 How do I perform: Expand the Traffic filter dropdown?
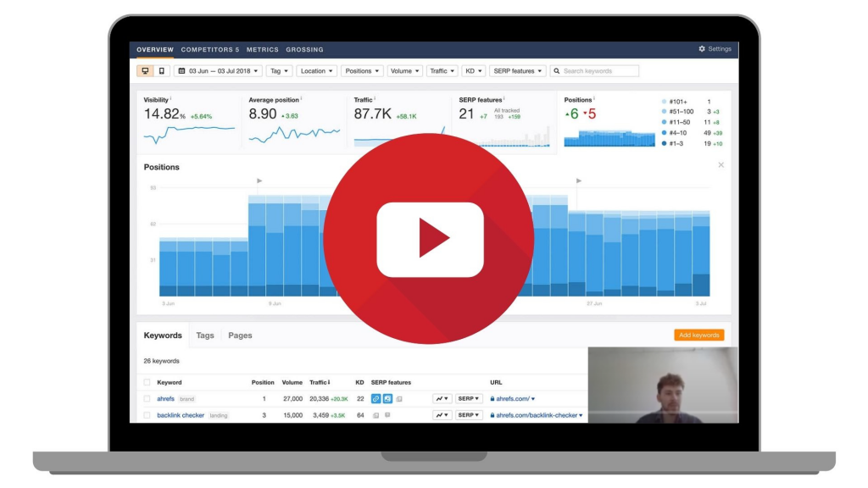(442, 71)
